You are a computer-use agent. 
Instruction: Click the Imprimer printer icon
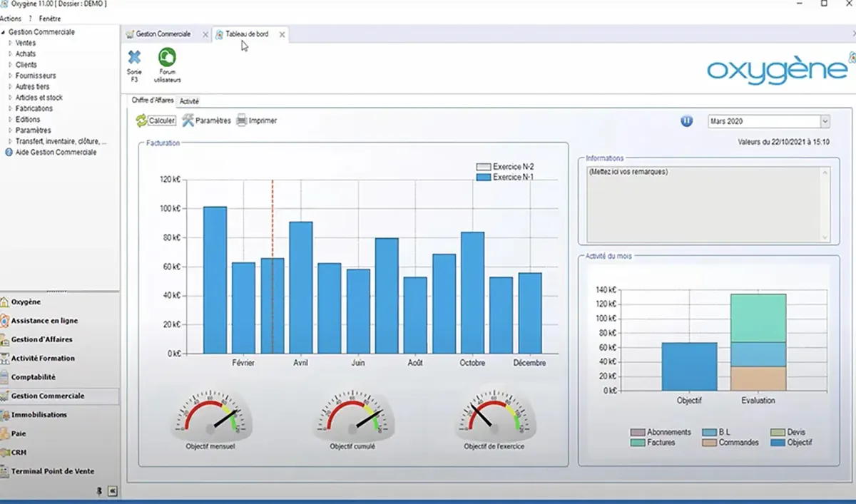pos(242,120)
